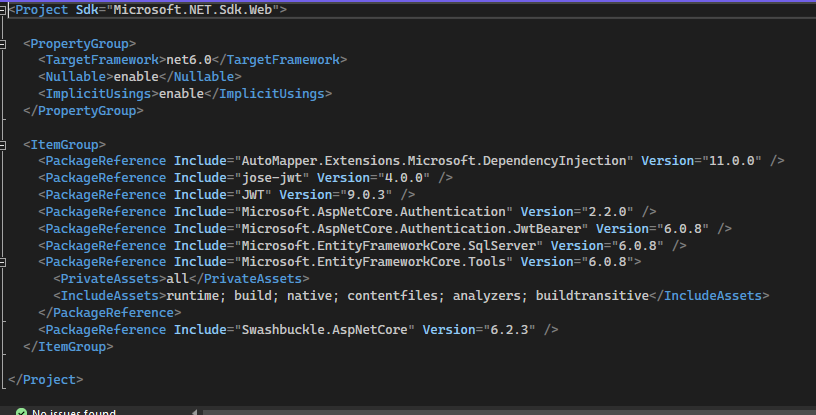Click the closing '</PropertyGroup>' tag

pos(83,111)
